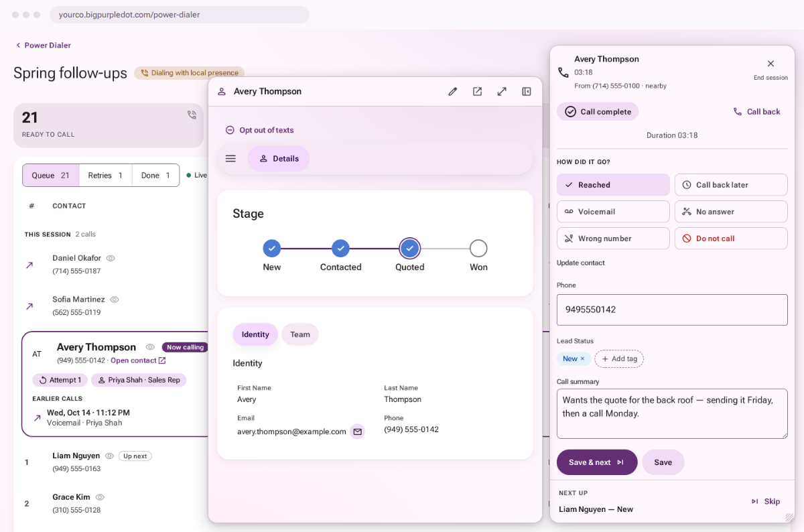
Task: Click the Now calling badge
Action: (x=185, y=347)
